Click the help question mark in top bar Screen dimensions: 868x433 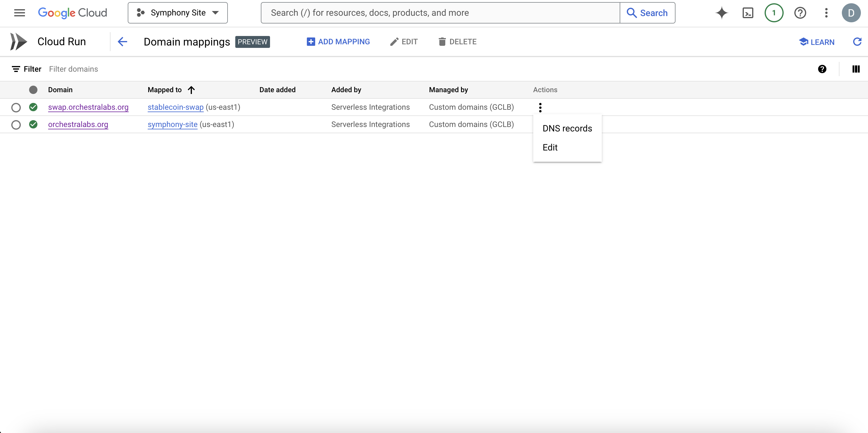(800, 13)
